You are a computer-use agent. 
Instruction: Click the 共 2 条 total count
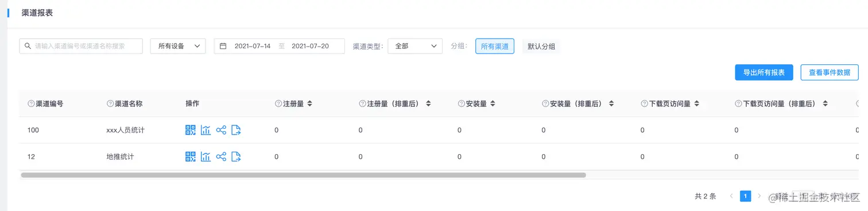(x=706, y=196)
